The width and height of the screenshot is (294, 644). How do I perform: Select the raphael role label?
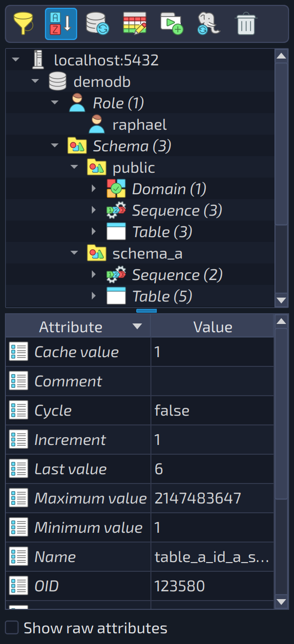pyautogui.click(x=140, y=124)
